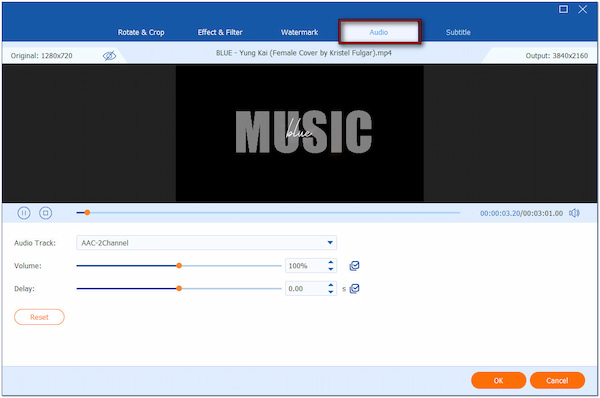Image resolution: width=600 pixels, height=398 pixels.
Task: Apply delay setting to all icon
Action: (354, 289)
